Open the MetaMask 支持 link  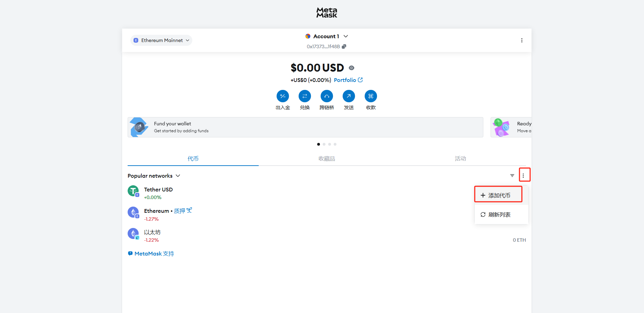point(151,253)
